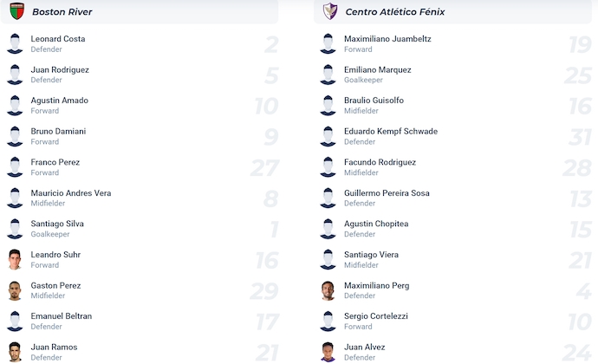Click Sergio Cortelezzi's name

[x=376, y=316]
